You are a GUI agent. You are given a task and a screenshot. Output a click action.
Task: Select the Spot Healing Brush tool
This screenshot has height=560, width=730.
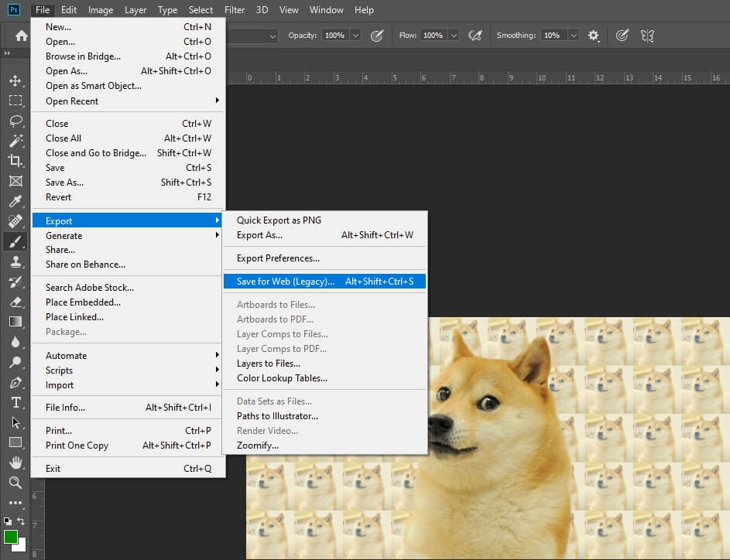coord(15,221)
